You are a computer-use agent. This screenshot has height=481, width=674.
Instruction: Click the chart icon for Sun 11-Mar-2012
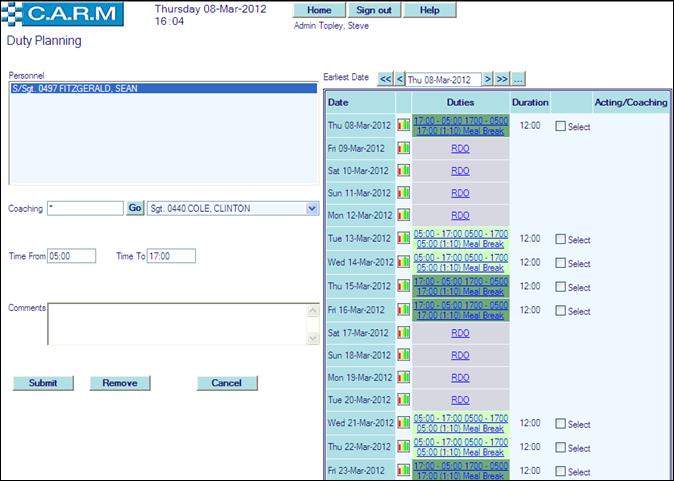(x=404, y=192)
